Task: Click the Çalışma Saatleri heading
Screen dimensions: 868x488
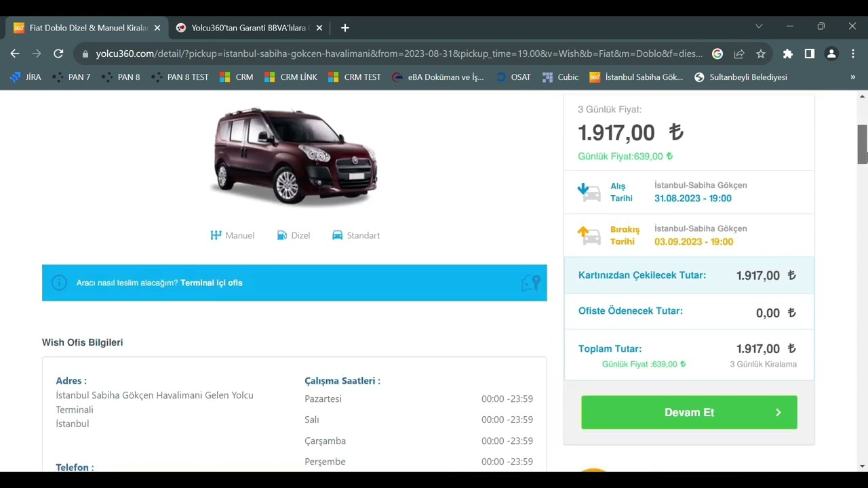Action: (x=342, y=381)
